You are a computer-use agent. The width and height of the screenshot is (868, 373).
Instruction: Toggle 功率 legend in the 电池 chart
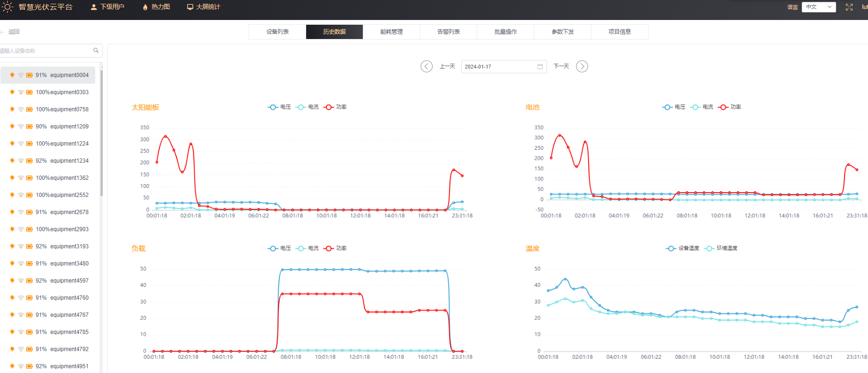click(730, 107)
